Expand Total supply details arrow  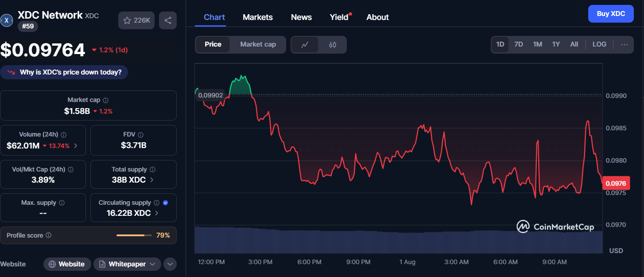[x=152, y=180]
